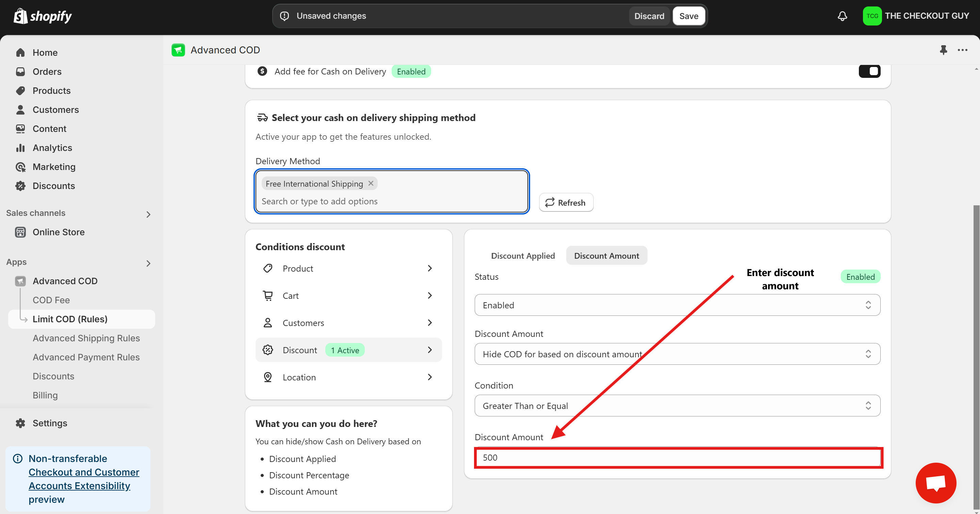Click the page vertical scrollbar
980x514 pixels.
[976, 357]
